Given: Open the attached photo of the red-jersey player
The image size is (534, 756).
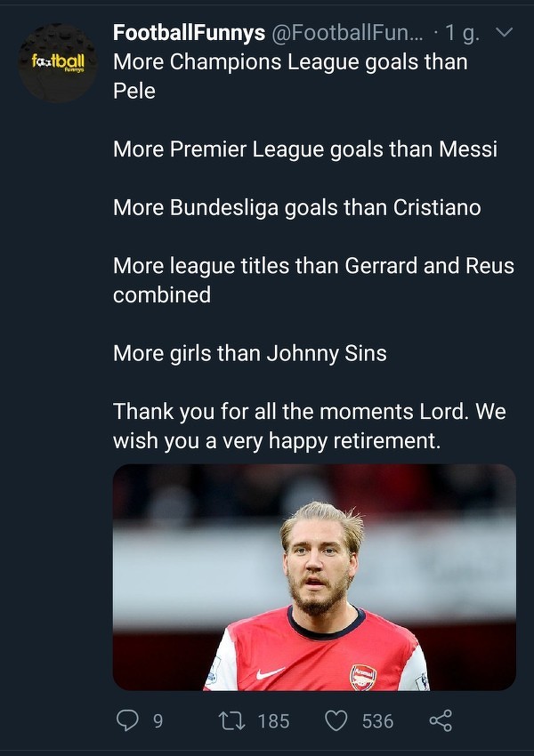Looking at the screenshot, I should pyautogui.click(x=314, y=576).
